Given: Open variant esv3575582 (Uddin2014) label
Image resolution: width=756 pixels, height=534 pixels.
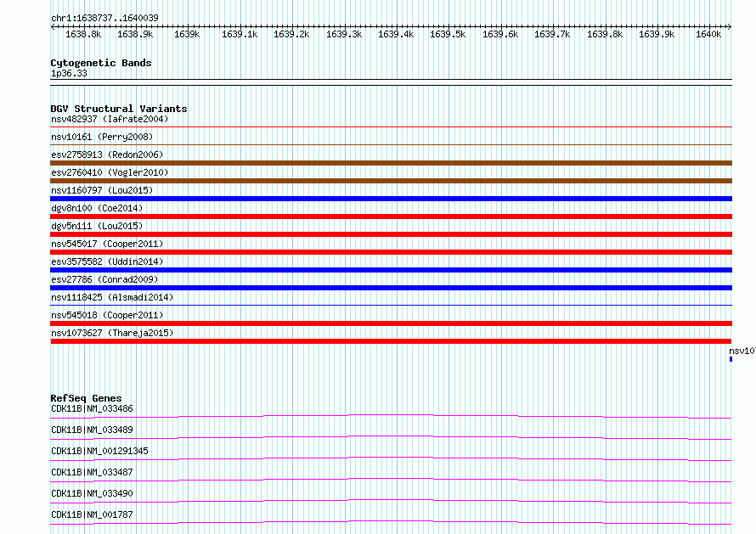Looking at the screenshot, I should tap(107, 261).
